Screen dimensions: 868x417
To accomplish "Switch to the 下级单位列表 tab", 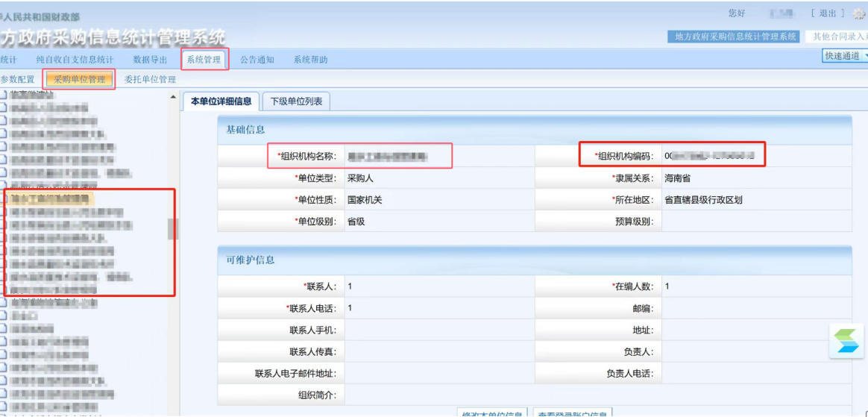I will [x=296, y=101].
